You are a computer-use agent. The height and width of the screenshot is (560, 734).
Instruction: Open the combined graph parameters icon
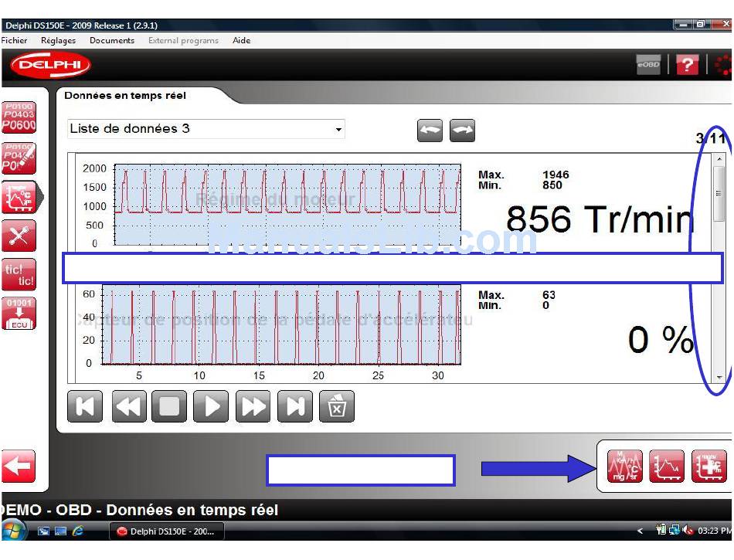pos(624,467)
